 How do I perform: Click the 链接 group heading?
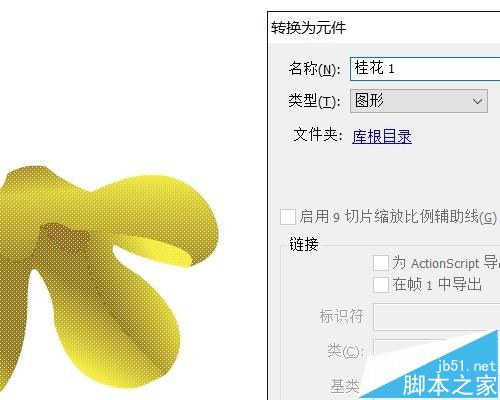pos(304,244)
